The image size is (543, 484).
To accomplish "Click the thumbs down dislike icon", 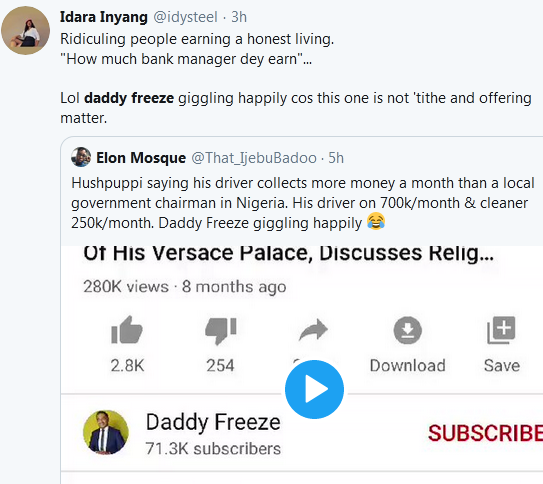I will [221, 331].
